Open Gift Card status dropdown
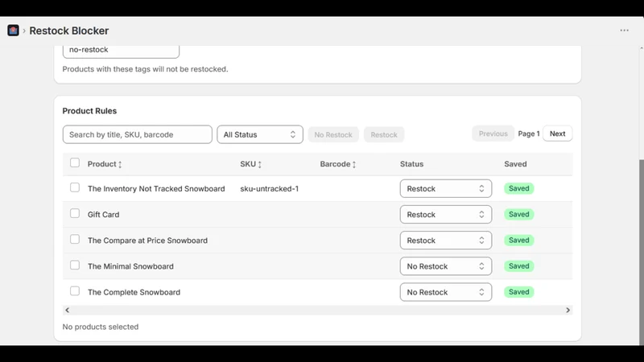This screenshot has width=644, height=362. click(446, 215)
